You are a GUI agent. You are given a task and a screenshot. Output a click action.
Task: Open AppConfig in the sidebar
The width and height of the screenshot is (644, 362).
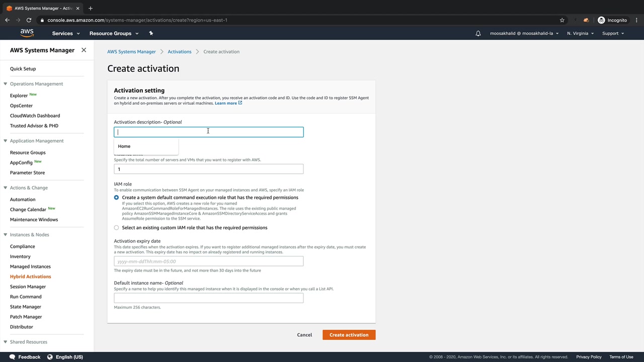21,162
